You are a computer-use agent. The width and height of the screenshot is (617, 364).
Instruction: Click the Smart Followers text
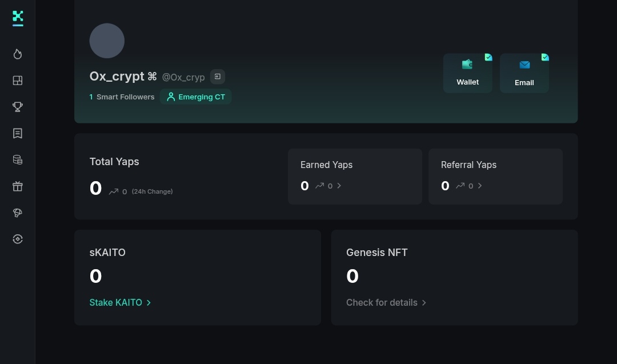tap(126, 97)
